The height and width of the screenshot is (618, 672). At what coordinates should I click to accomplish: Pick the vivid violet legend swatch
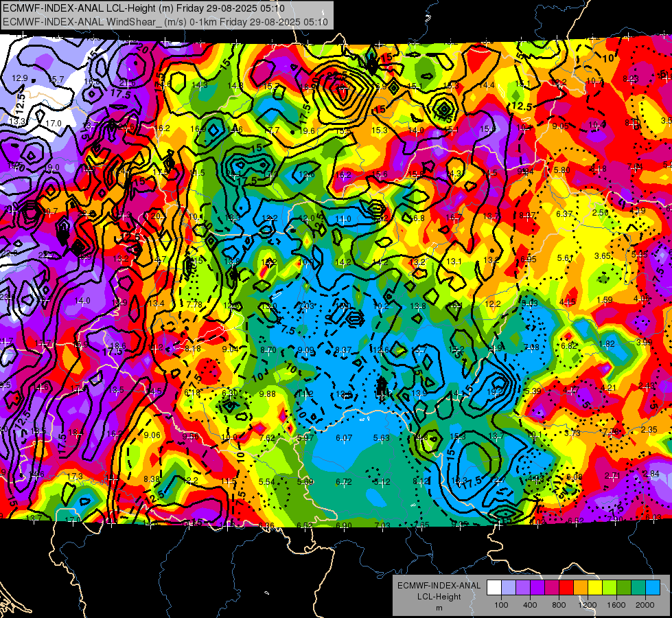point(537,588)
